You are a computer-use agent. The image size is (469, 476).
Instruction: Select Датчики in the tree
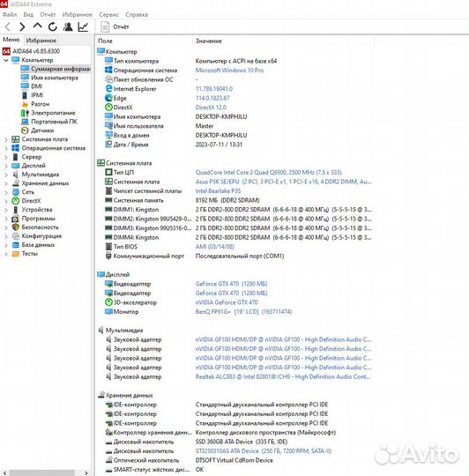[x=42, y=130]
